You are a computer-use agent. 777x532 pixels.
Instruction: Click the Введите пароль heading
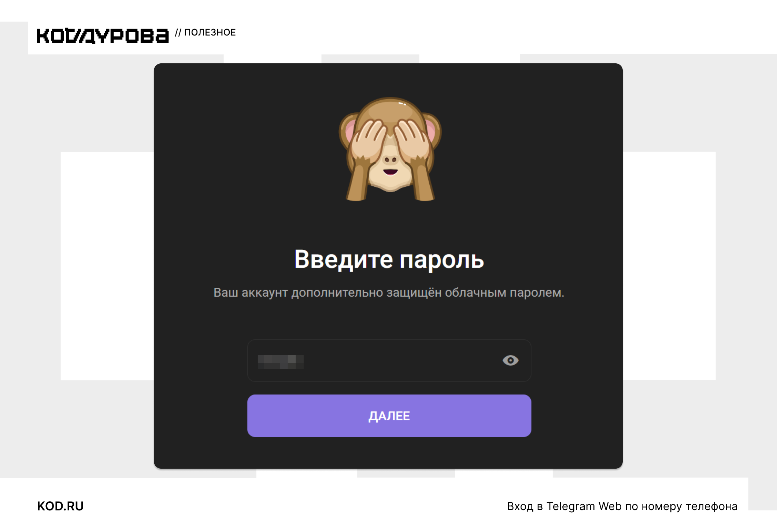tap(389, 260)
